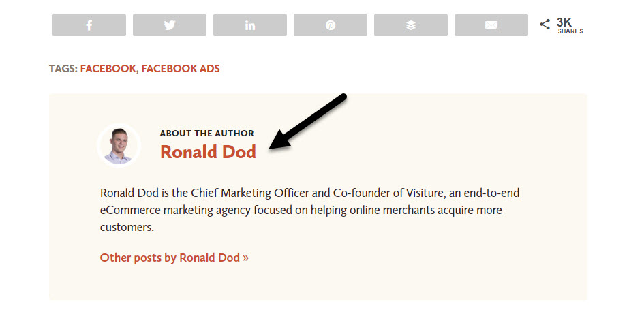Screen dimensions: 644x310
Task: Click the word eCommerce in the bio
Action: [x=130, y=211]
